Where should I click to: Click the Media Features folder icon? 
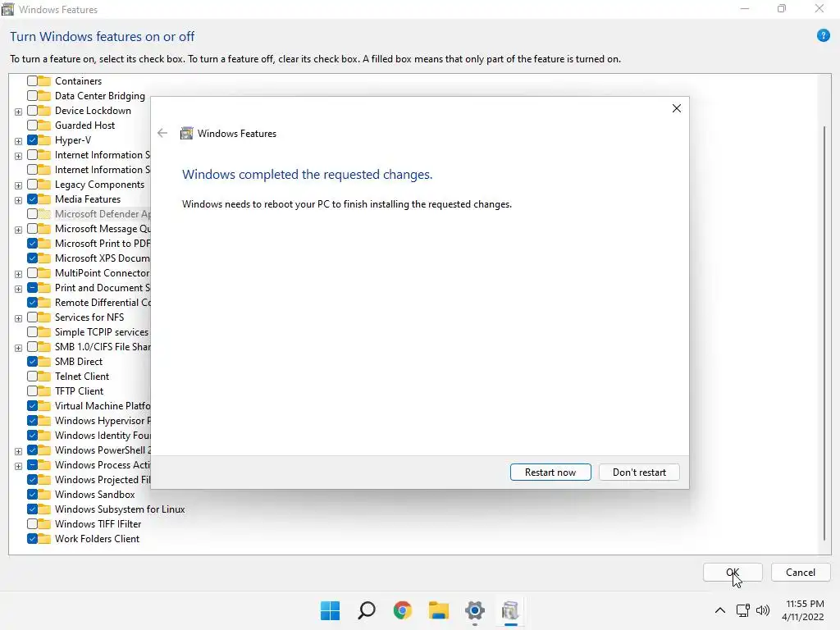click(44, 199)
